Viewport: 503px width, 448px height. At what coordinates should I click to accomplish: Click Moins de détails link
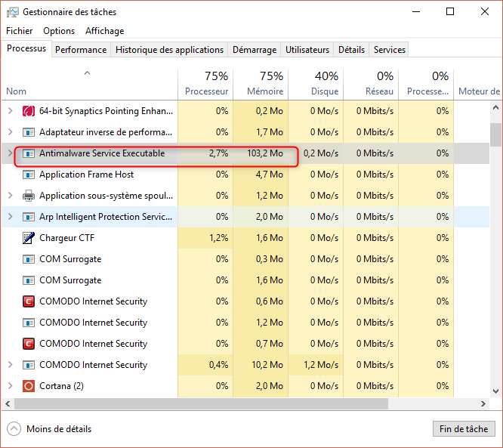(59, 429)
